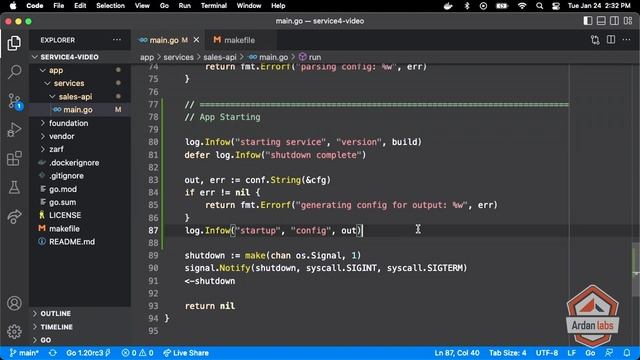Image resolution: width=640 pixels, height=360 pixels.
Task: Start Live Share from status bar
Action: (186, 353)
